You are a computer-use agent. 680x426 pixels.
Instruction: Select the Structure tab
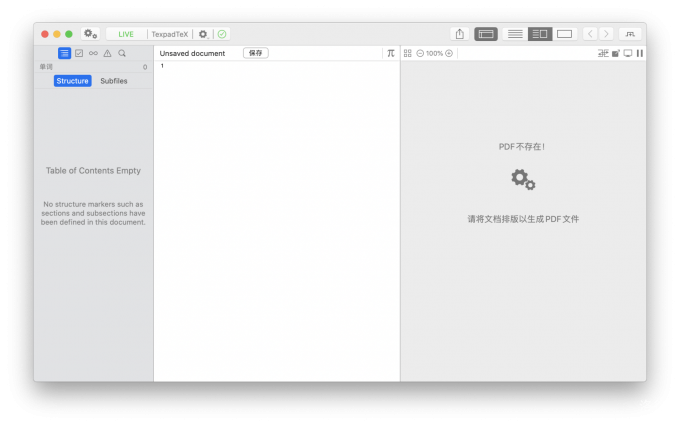(x=72, y=81)
